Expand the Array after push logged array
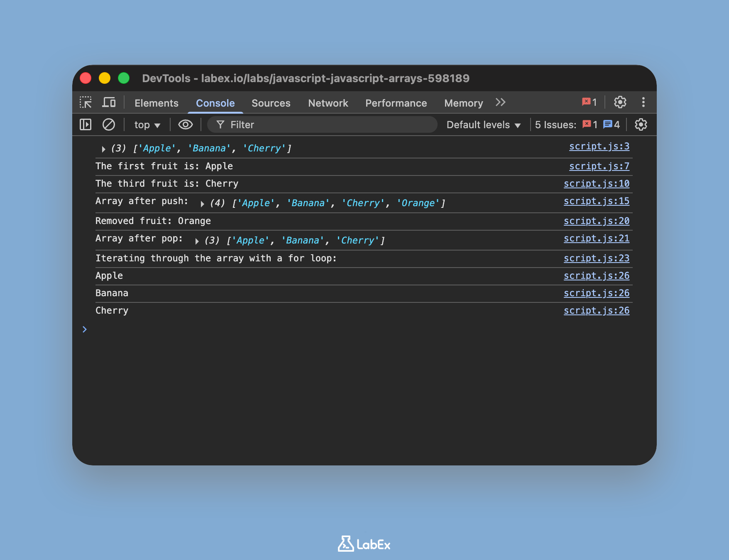This screenshot has height=560, width=729. (202, 203)
